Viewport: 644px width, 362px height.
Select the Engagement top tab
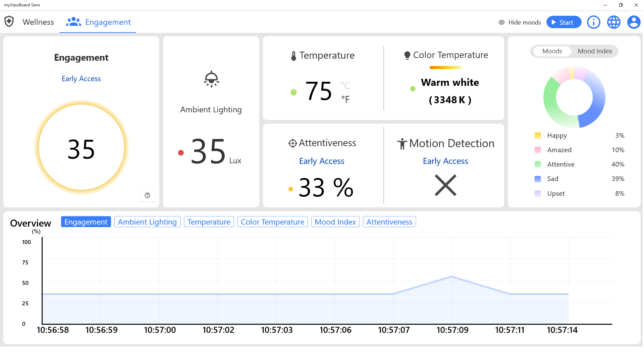coord(98,22)
